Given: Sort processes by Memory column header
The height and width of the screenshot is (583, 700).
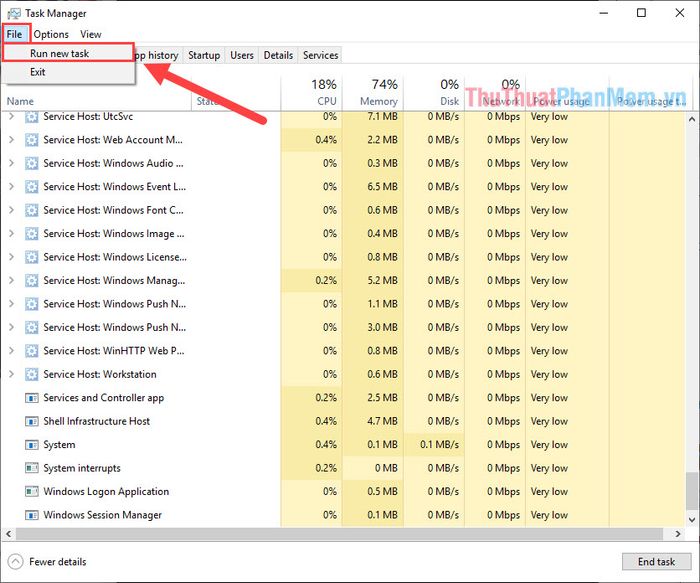Looking at the screenshot, I should point(373,93).
